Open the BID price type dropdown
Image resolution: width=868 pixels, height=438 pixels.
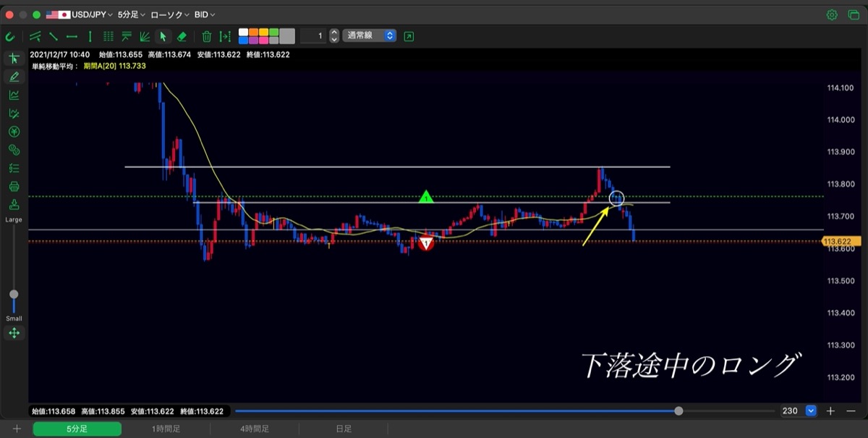point(205,14)
